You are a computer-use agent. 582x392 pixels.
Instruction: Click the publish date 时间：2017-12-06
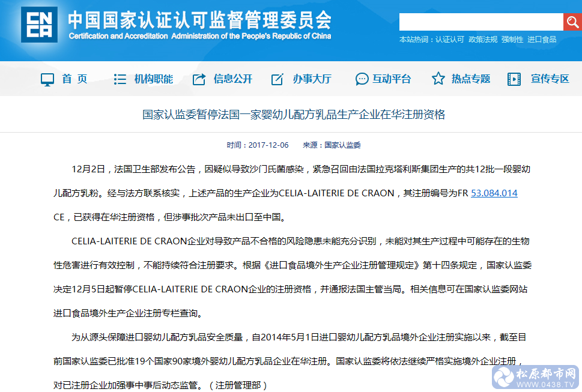pyautogui.click(x=258, y=145)
